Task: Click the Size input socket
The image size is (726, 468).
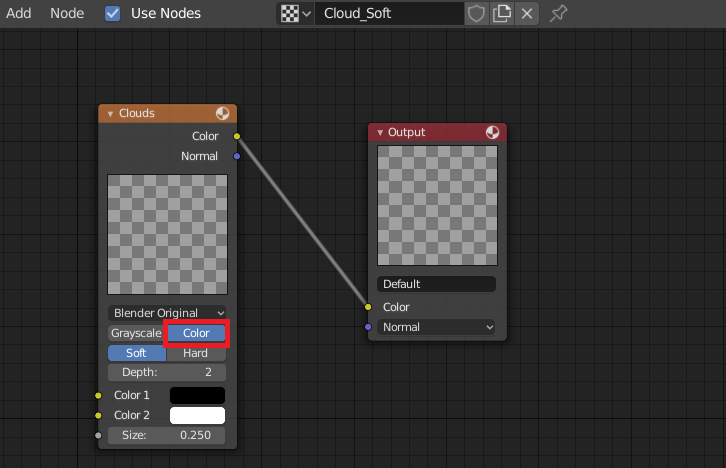Action: click(98, 435)
